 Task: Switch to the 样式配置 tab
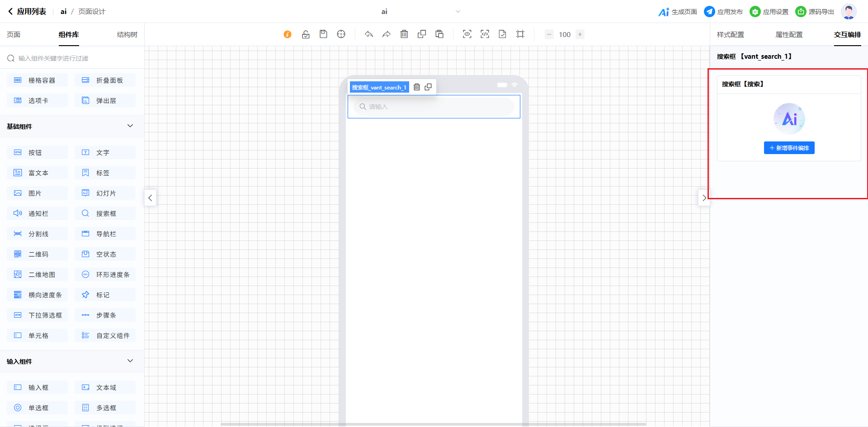coord(730,35)
